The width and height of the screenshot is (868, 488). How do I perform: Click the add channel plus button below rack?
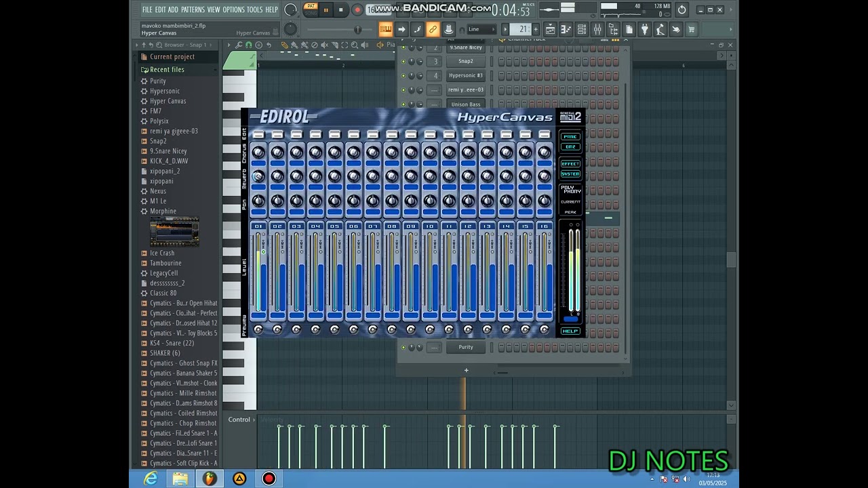click(x=466, y=370)
